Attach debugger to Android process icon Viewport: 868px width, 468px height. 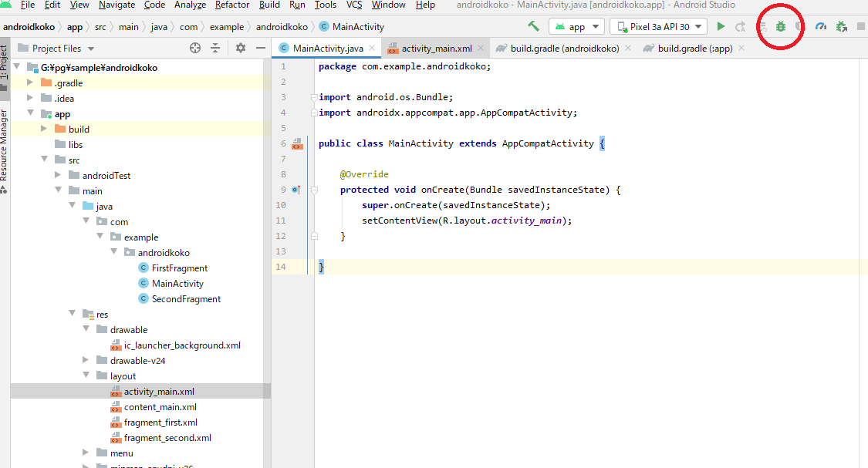coord(842,26)
